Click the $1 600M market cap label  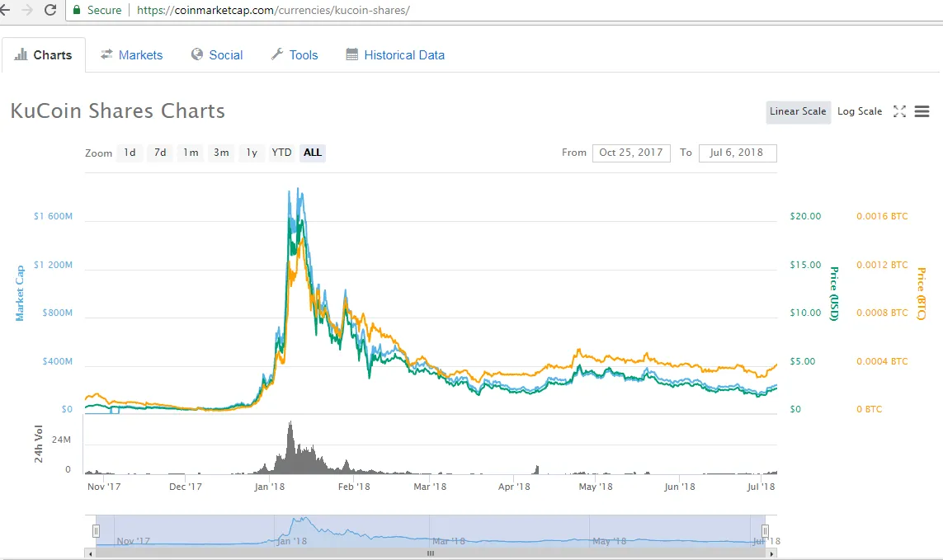pyautogui.click(x=53, y=217)
